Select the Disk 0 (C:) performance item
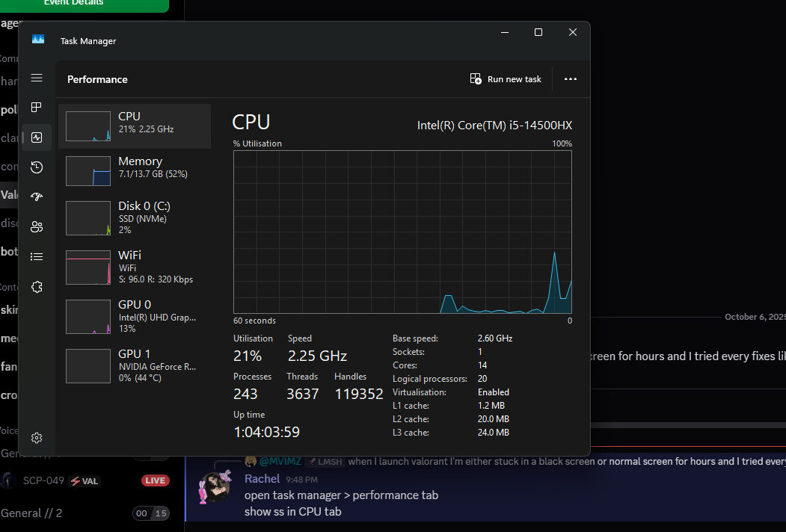 [x=135, y=218]
